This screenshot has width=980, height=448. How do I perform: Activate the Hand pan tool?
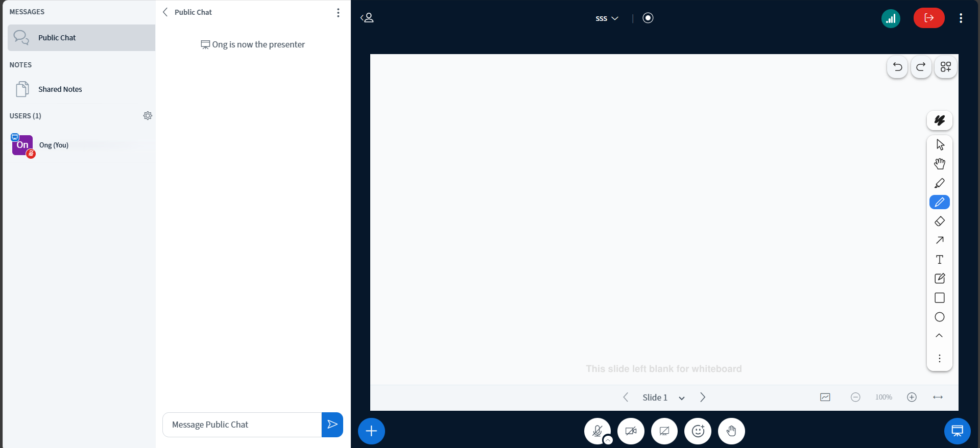(x=939, y=164)
